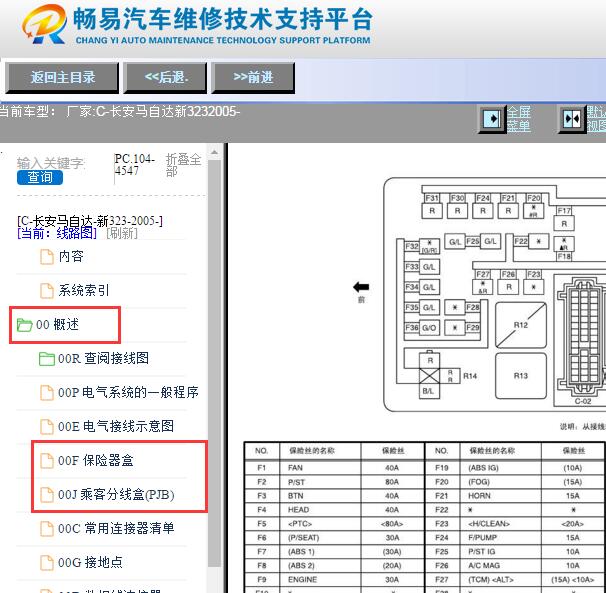
Task: Click the [当前：线路图] link
Action: click(x=57, y=233)
